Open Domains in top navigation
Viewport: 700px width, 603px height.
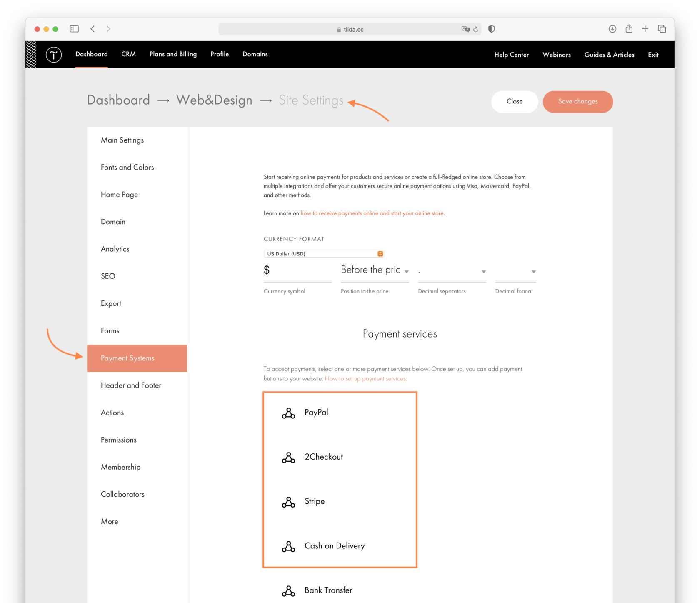[x=255, y=54]
